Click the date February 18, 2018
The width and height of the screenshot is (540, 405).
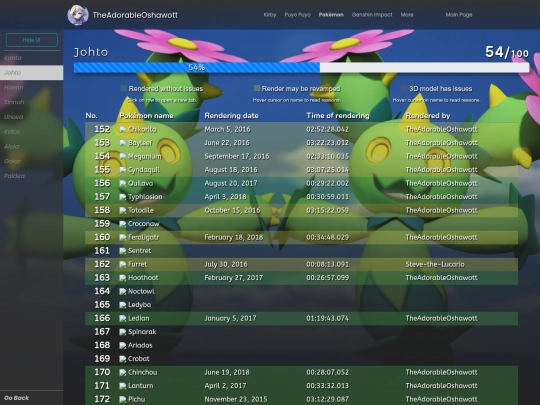pos(234,237)
